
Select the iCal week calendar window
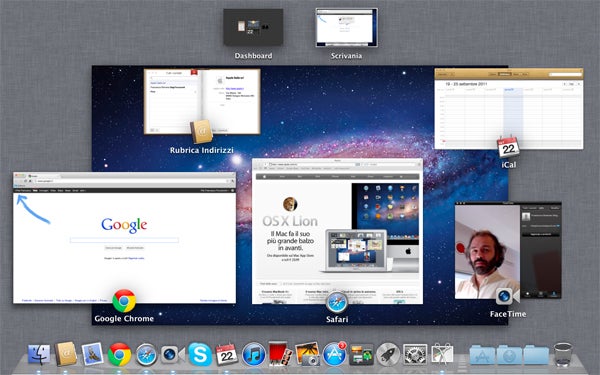[509, 109]
